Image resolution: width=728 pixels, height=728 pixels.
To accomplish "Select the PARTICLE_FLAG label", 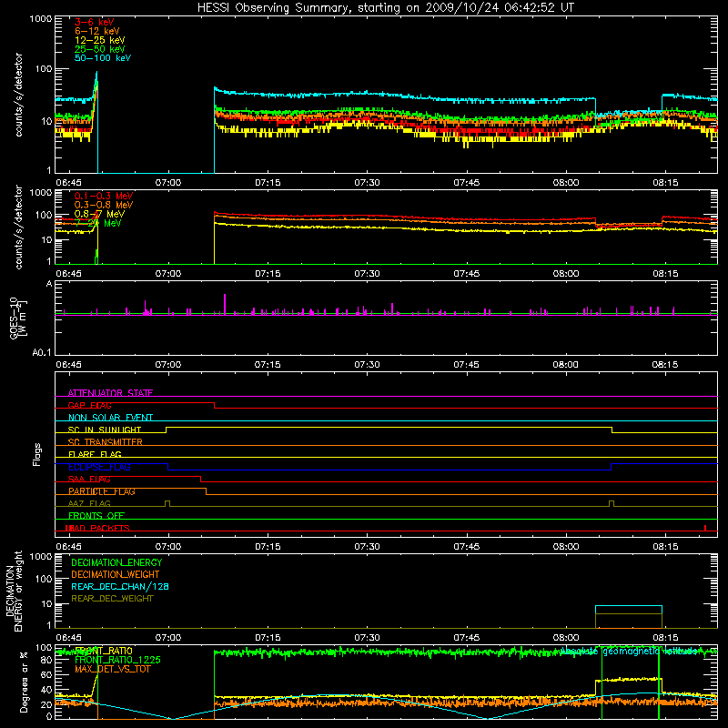I will 101,491.
